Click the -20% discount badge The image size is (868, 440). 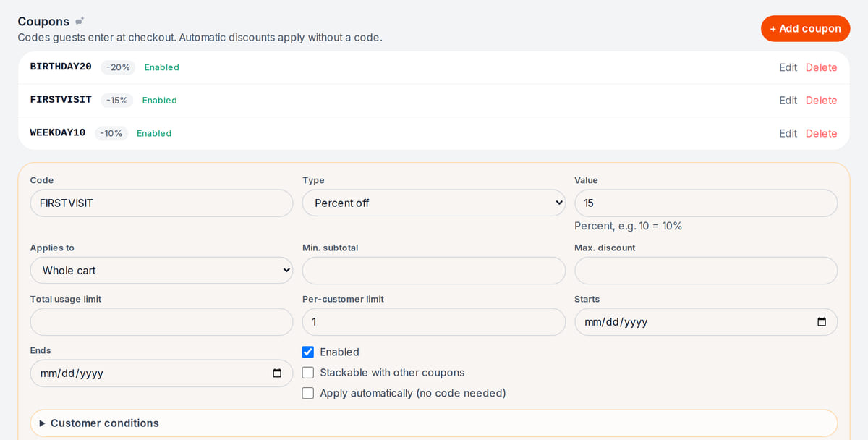[118, 67]
